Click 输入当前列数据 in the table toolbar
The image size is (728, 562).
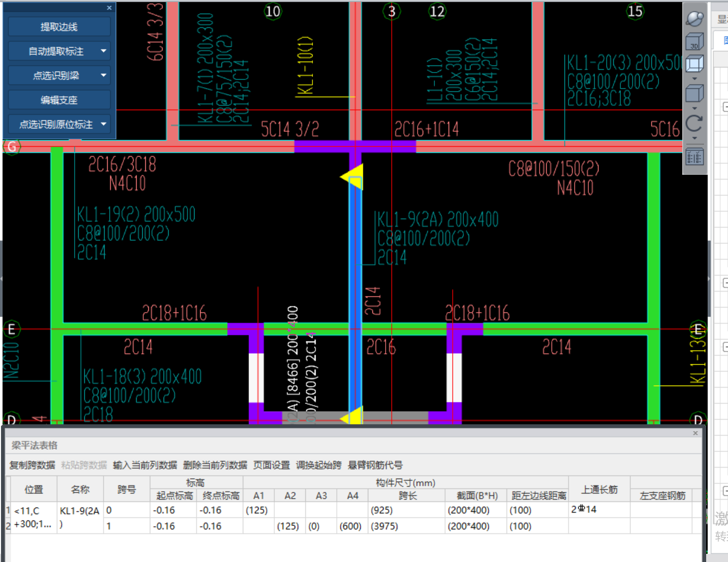[x=145, y=465]
